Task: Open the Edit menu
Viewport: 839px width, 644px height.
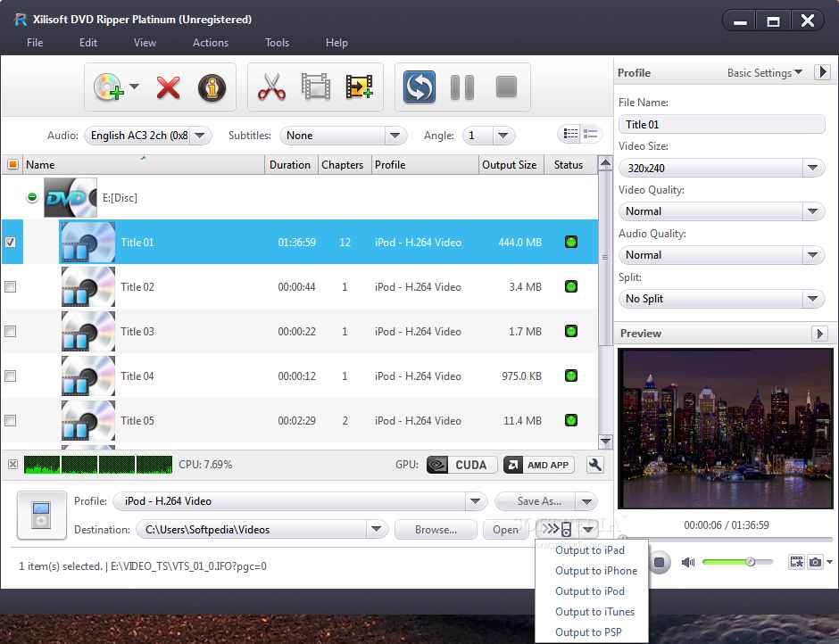Action: [x=88, y=43]
